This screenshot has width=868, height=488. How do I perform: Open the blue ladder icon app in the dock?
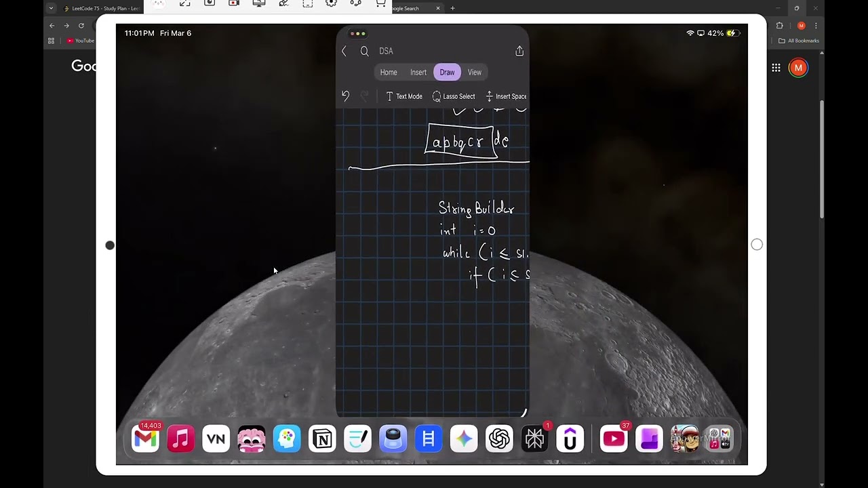429,439
